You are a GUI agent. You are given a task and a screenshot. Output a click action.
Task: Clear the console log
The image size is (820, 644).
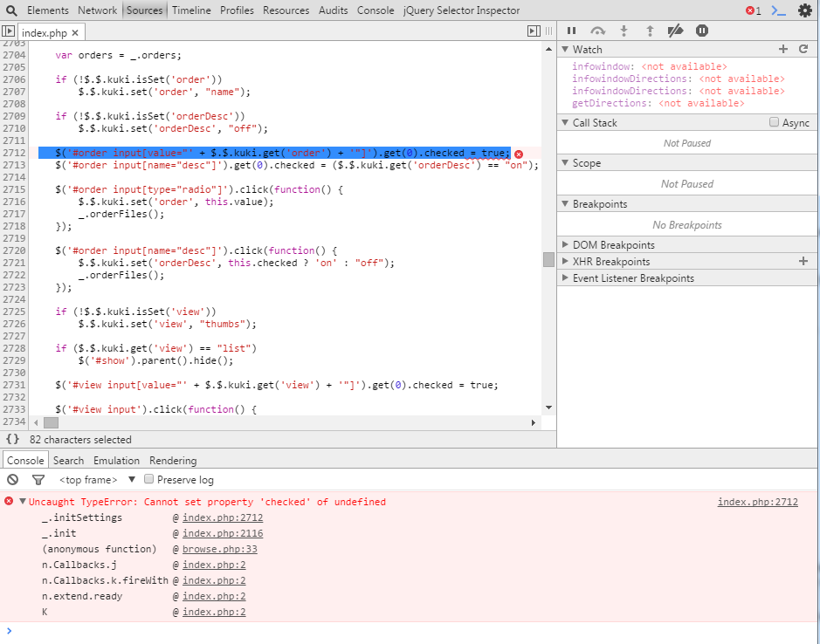pyautogui.click(x=12, y=479)
